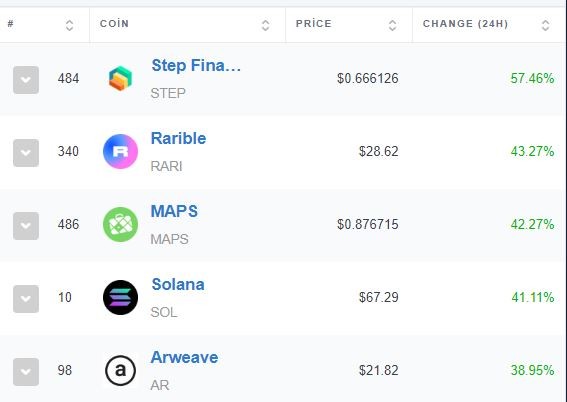Click the Change (24H) column header

(465, 24)
